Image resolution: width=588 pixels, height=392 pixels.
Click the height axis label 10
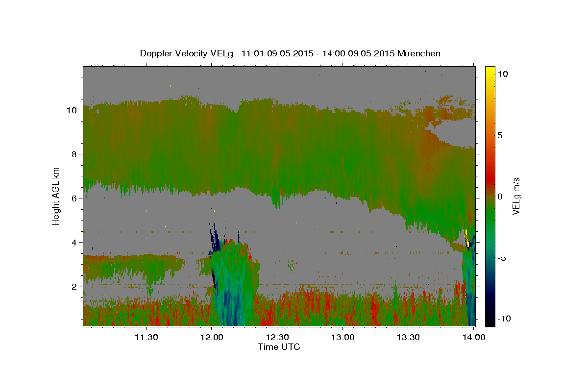click(x=72, y=110)
